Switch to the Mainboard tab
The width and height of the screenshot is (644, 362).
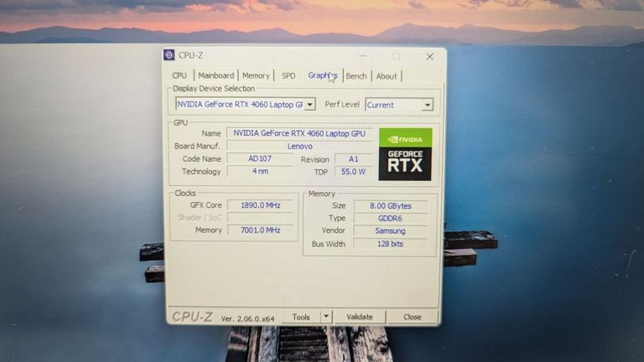pos(216,75)
